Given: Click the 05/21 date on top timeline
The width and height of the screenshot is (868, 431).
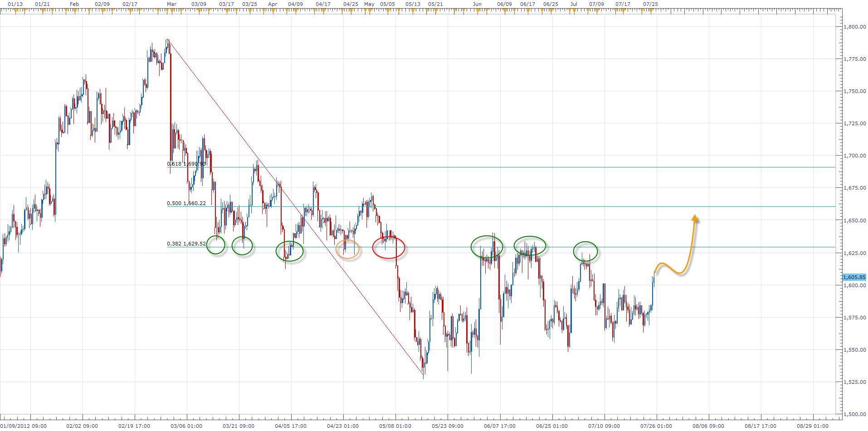Looking at the screenshot, I should coord(435,4).
